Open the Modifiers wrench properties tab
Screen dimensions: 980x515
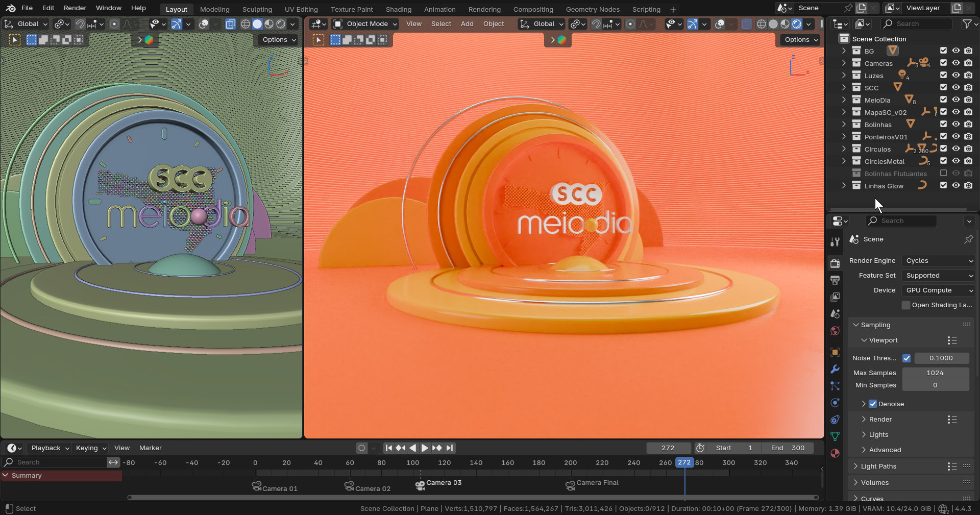835,369
